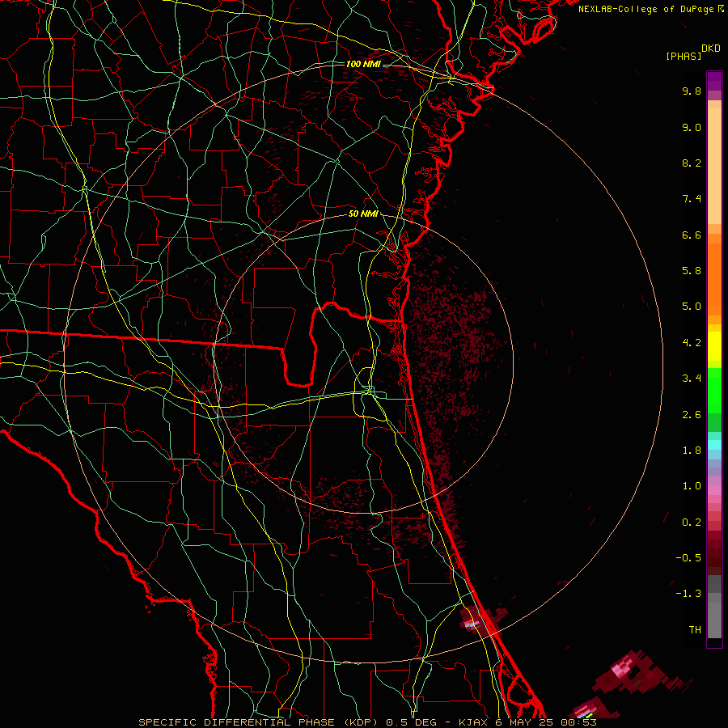Click the 5.8 scale label
Screen dimensions: 728x728
pyautogui.click(x=692, y=271)
